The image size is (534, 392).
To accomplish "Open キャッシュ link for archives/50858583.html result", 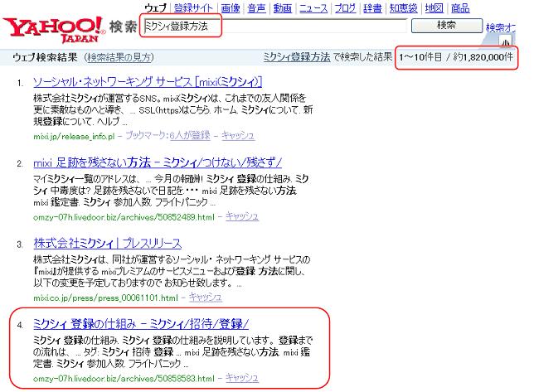I will pyautogui.click(x=242, y=378).
